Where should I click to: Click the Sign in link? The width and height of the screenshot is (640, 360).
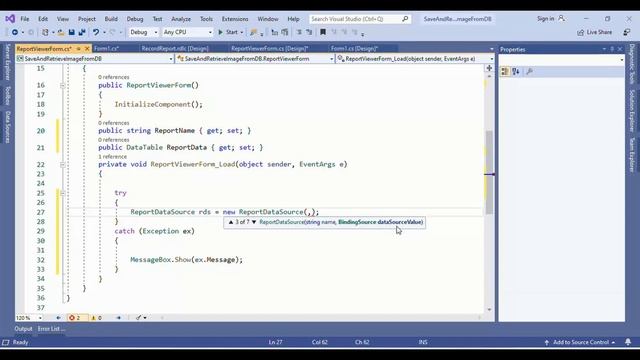click(x=546, y=19)
